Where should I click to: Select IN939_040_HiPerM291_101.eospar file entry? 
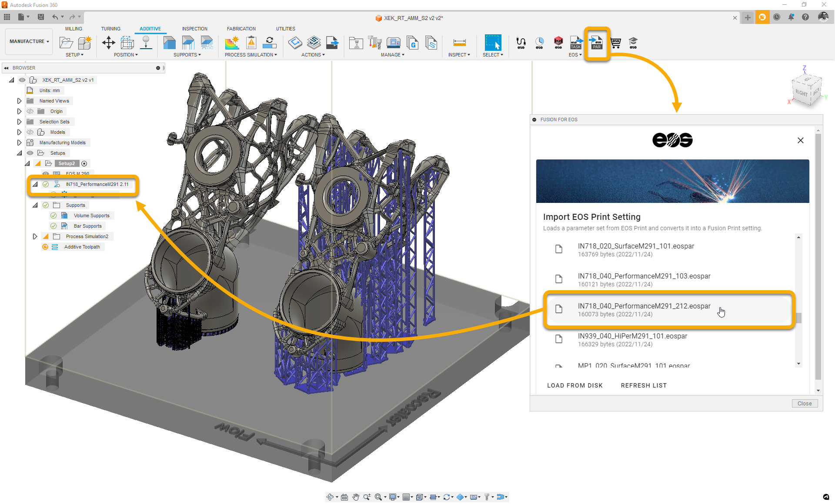coord(632,339)
